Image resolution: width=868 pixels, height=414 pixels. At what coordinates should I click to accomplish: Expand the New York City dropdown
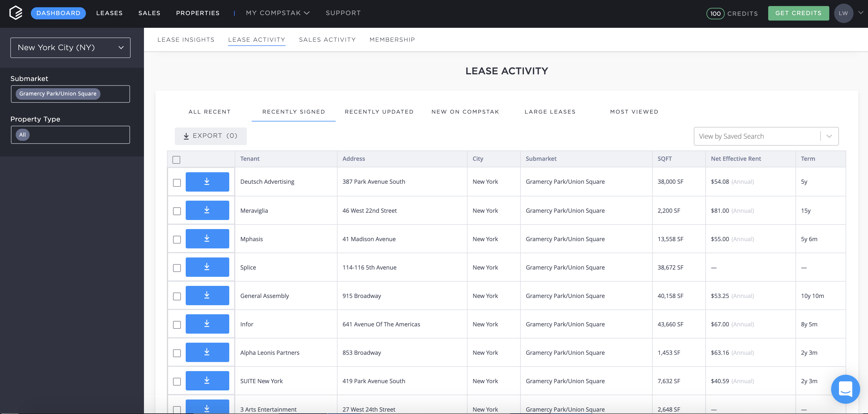pos(70,47)
